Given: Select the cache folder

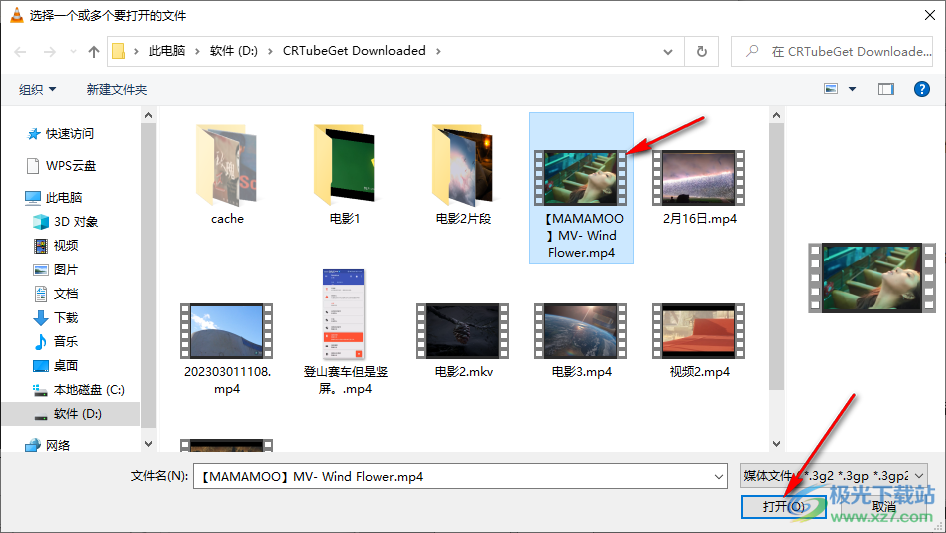Looking at the screenshot, I should pyautogui.click(x=227, y=175).
